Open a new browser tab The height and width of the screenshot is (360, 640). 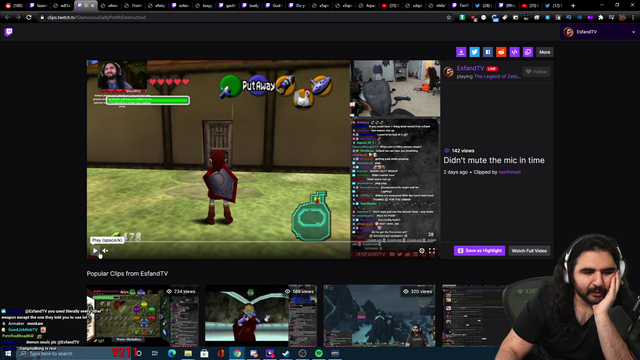pyautogui.click(x=573, y=6)
